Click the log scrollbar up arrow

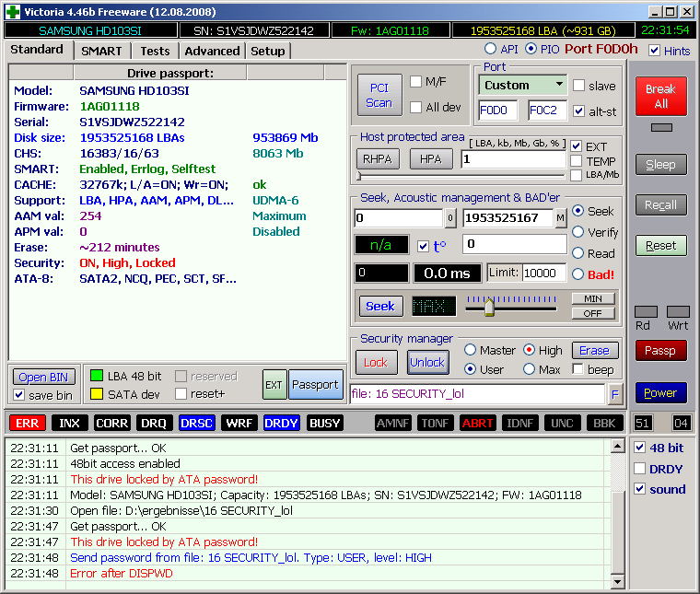tap(618, 446)
